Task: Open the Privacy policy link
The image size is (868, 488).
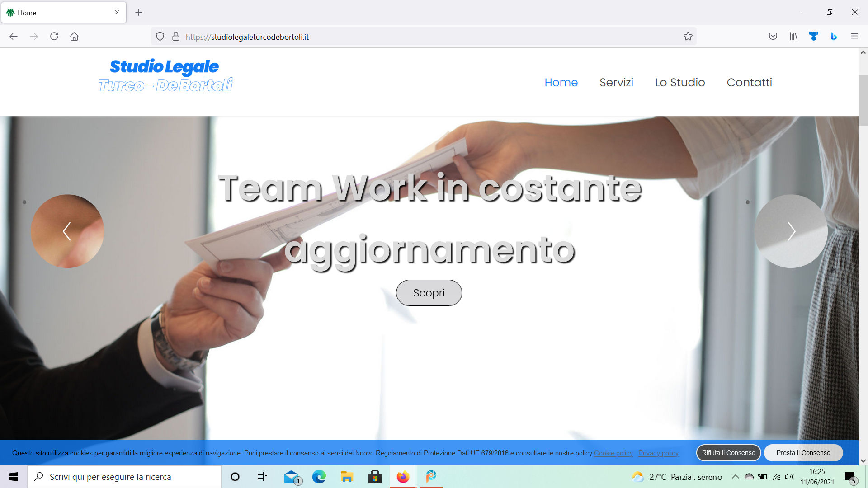Action: [x=658, y=453]
